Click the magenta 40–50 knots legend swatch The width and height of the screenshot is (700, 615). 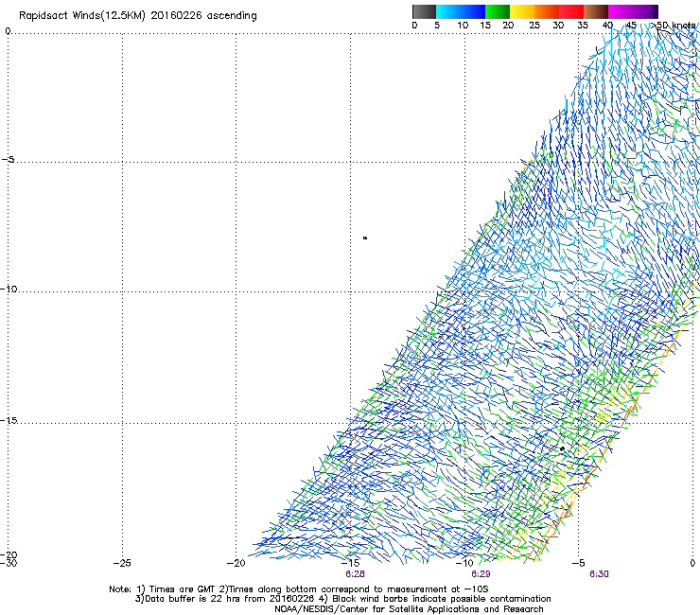631,11
